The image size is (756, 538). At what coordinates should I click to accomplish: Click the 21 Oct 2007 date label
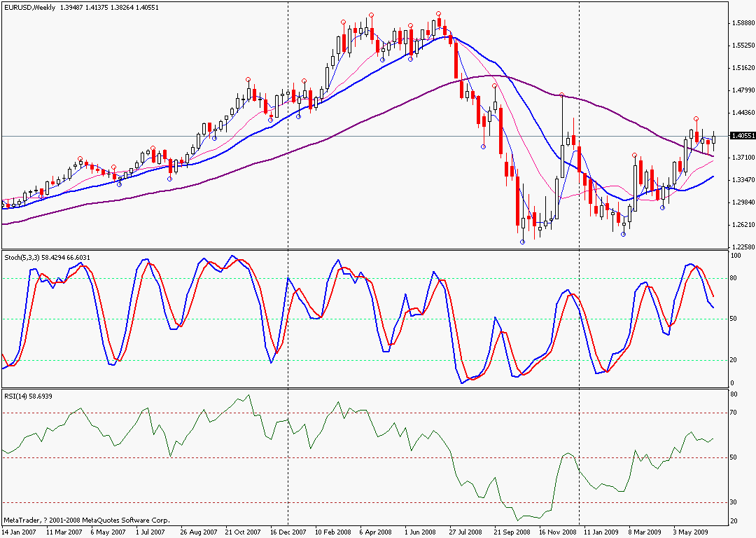point(243,532)
